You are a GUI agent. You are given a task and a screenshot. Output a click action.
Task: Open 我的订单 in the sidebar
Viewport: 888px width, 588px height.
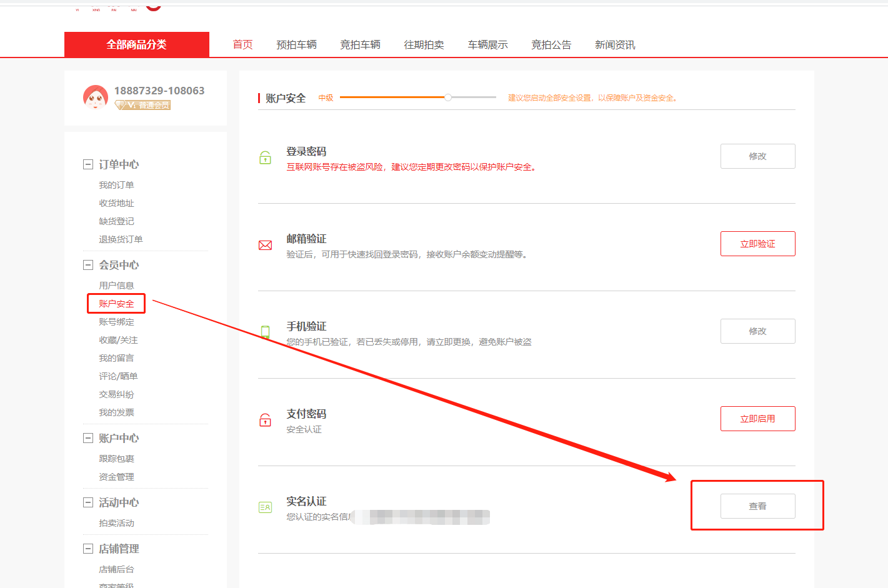tap(116, 185)
